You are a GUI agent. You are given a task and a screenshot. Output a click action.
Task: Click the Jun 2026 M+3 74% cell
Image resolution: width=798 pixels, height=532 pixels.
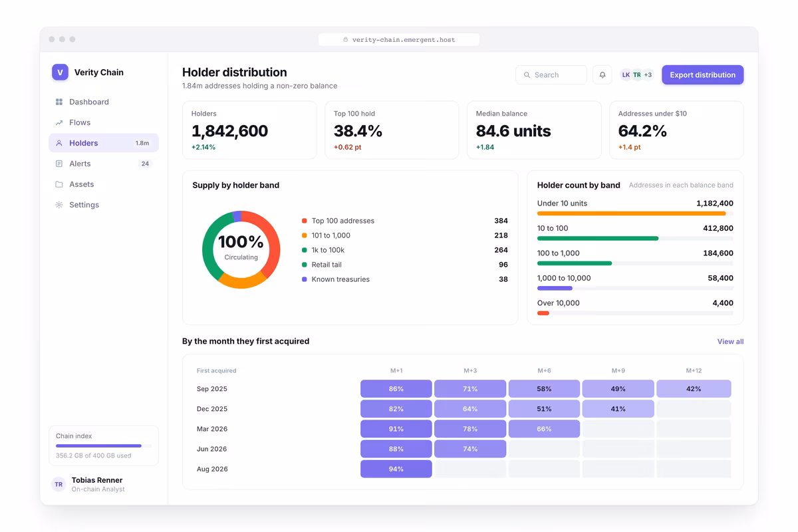tap(470, 449)
